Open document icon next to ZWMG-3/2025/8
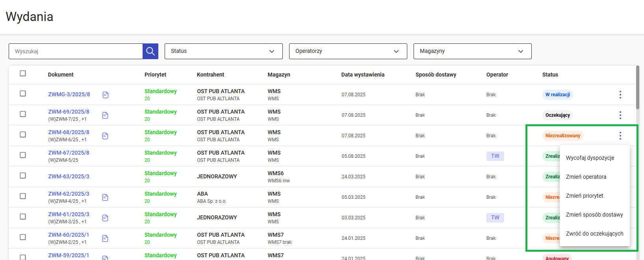 point(106,95)
